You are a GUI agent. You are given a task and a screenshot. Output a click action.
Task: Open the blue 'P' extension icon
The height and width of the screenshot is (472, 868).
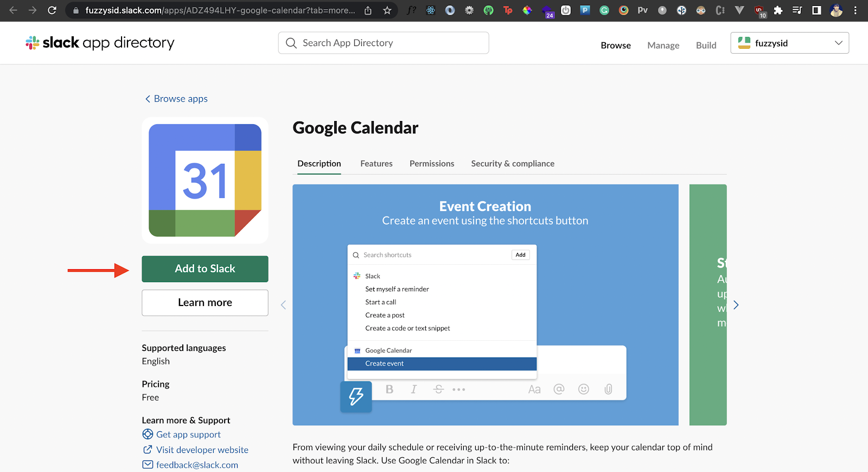pos(585,10)
